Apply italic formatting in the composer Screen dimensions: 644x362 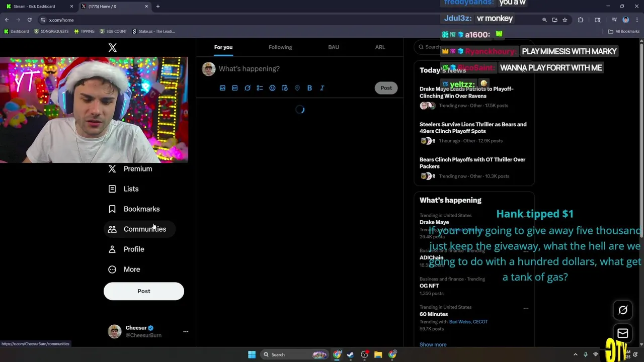(x=322, y=88)
